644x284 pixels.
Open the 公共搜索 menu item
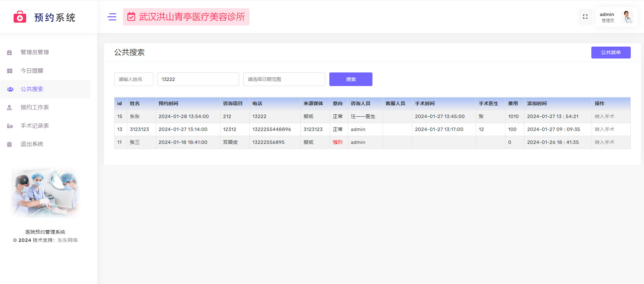pos(32,89)
